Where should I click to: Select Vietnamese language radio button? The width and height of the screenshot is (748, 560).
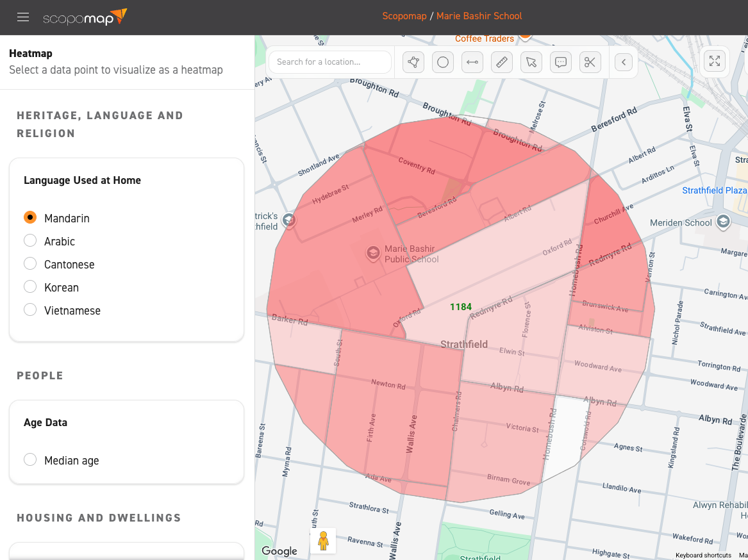[30, 309]
